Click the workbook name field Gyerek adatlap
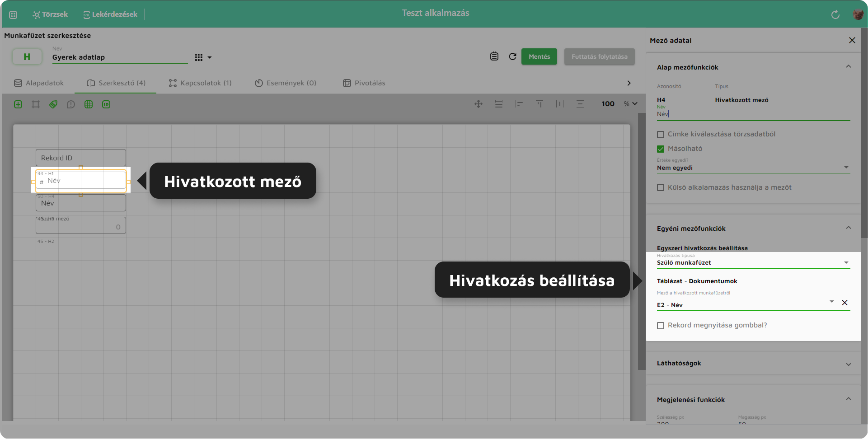 [120, 57]
